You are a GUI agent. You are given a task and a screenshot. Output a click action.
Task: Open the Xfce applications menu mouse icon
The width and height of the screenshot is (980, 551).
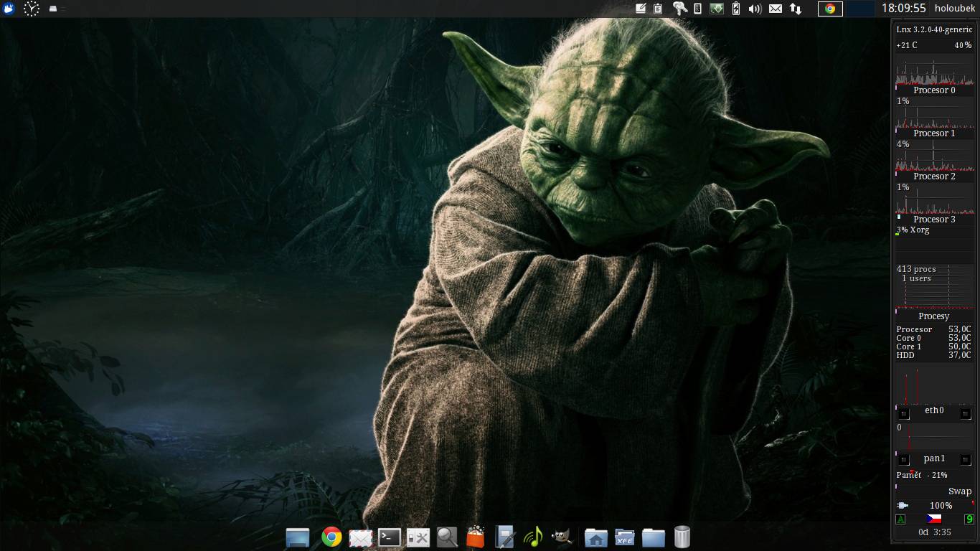pyautogui.click(x=9, y=9)
